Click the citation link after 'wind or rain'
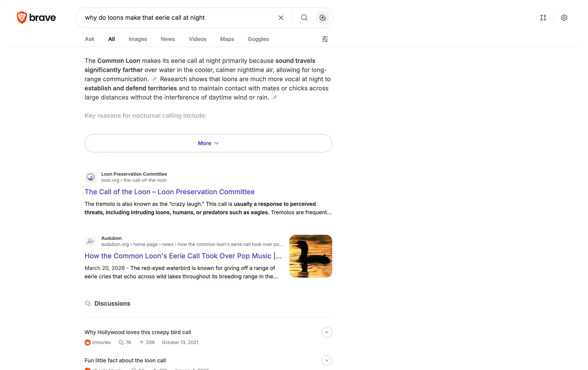The width and height of the screenshot is (588, 370). 275,97
